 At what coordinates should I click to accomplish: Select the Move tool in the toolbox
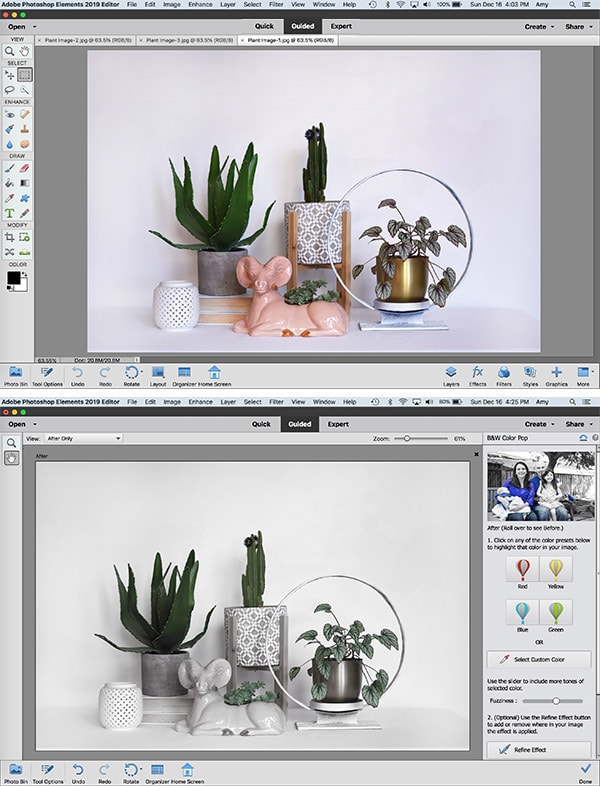tap(9, 75)
